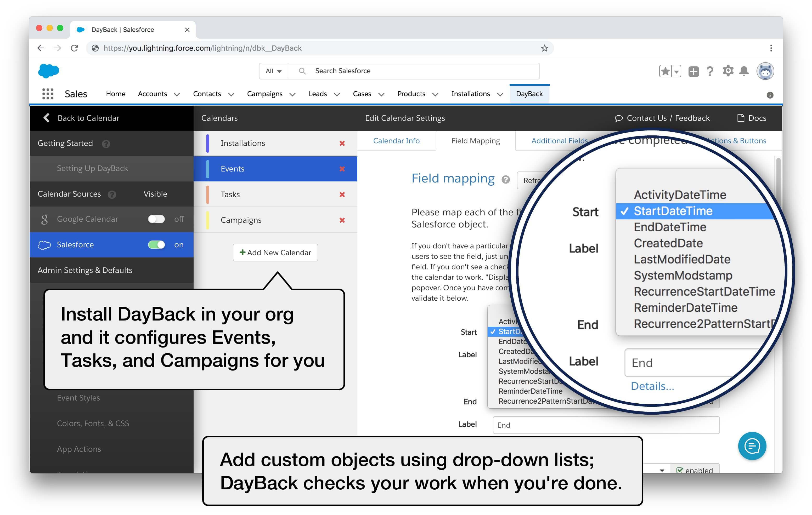
Task: Delete the Events calendar
Action: (x=342, y=169)
